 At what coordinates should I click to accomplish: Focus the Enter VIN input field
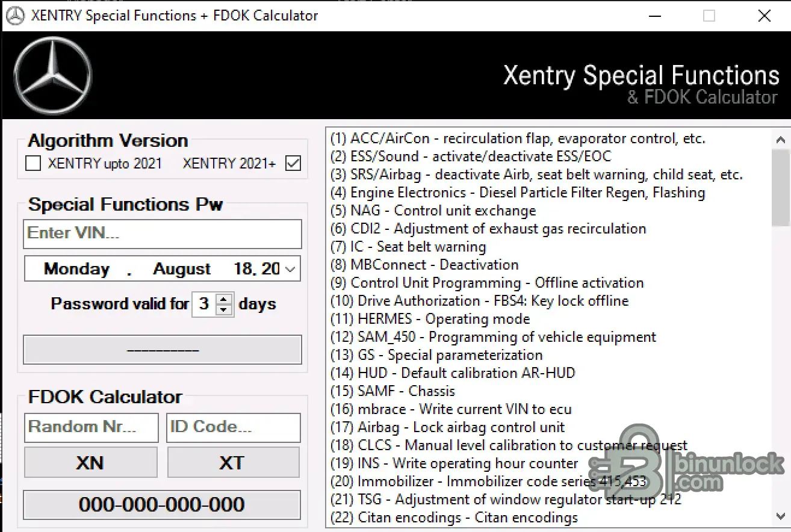point(163,234)
